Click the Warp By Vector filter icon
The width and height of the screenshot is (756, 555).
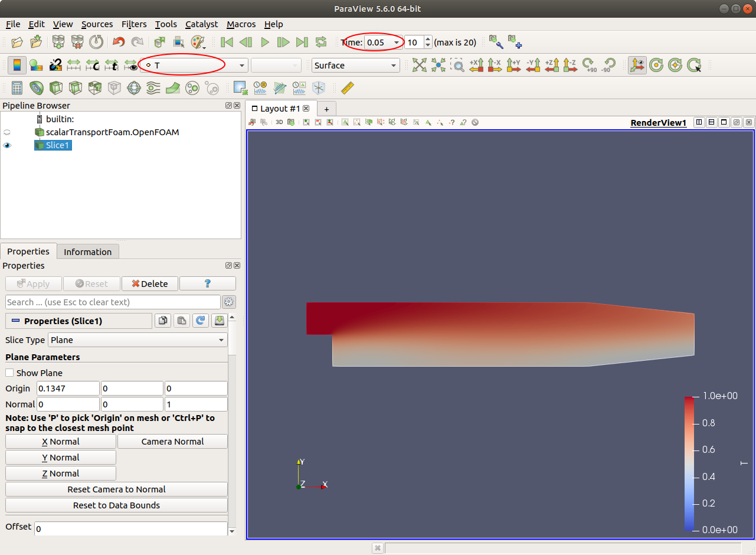coord(173,89)
